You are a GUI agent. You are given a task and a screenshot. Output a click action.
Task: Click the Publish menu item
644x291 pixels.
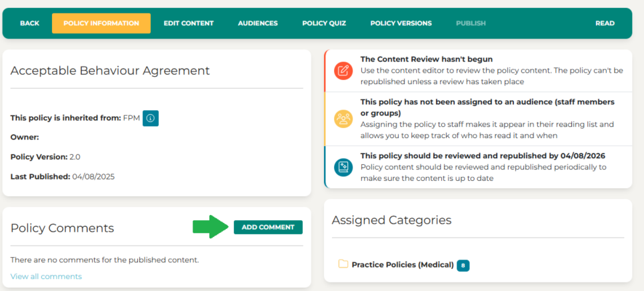[471, 23]
